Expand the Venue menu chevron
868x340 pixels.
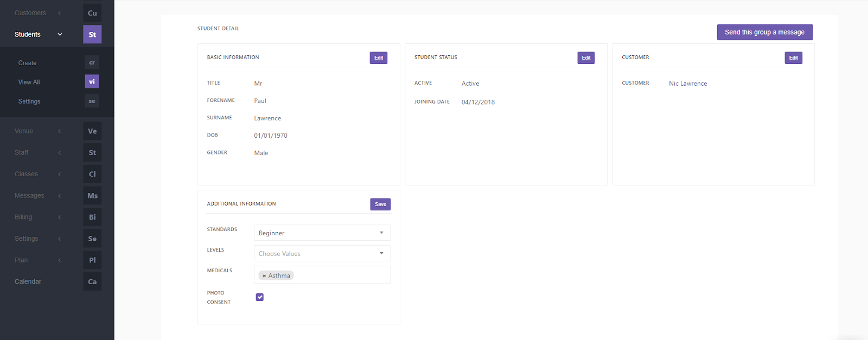(x=60, y=131)
